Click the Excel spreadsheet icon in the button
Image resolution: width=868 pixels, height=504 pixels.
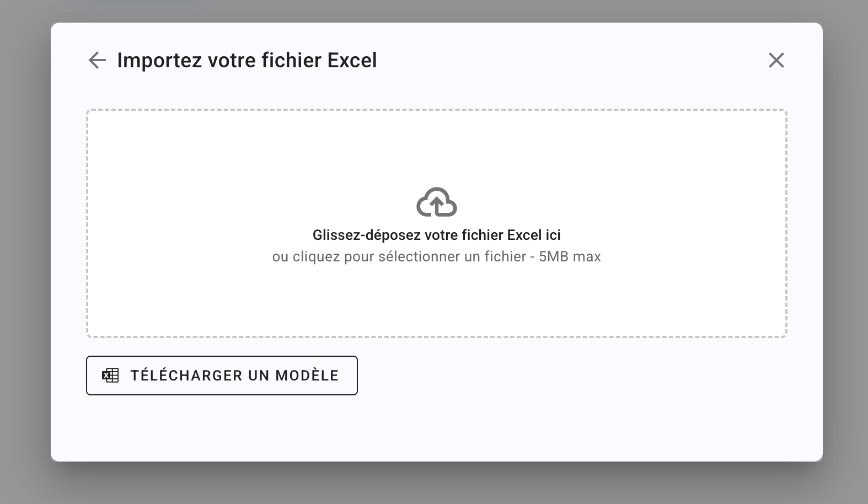click(110, 376)
